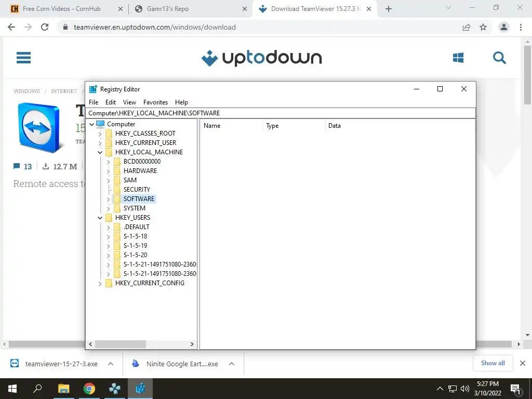
Task: Open Registry Editor File menu
Action: click(x=94, y=102)
